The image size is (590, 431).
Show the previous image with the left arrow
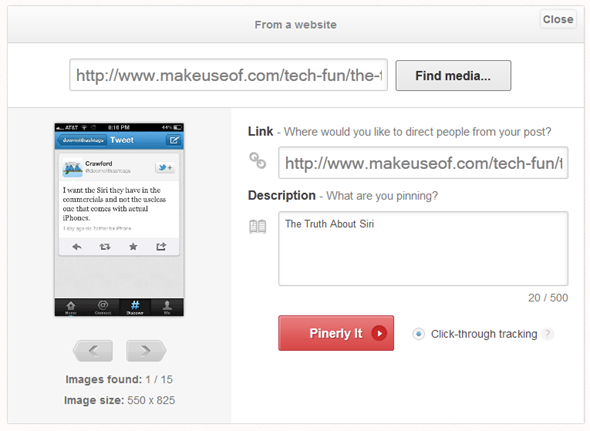coord(93,351)
